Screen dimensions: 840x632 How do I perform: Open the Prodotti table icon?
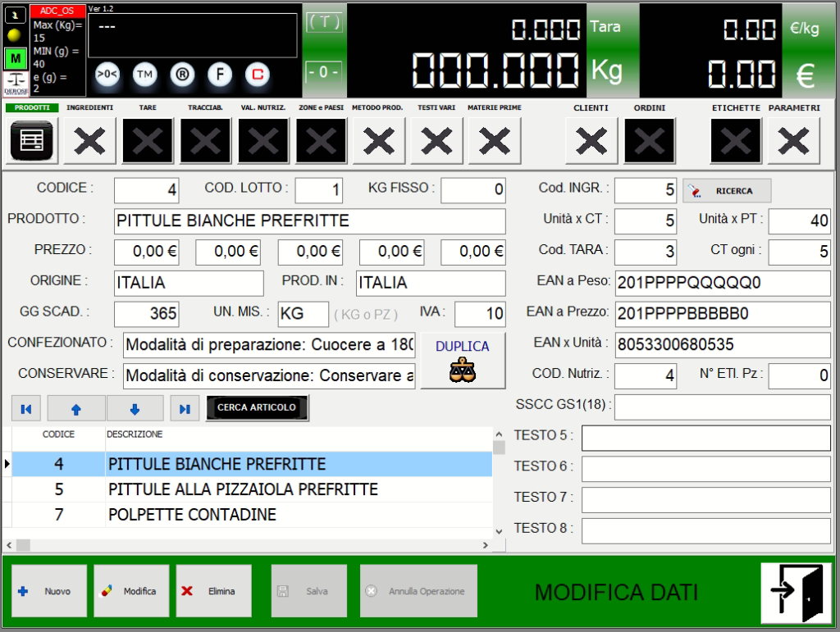tap(32, 141)
